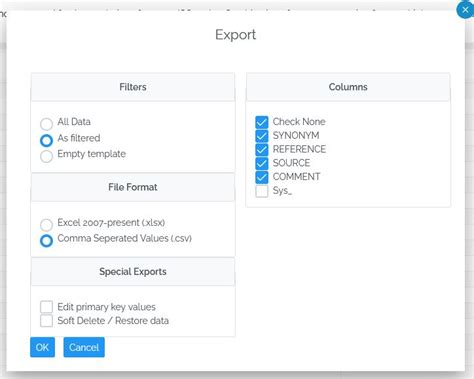The image size is (474, 379).
Task: Tick the Soft Delete / Restore data checkbox
Action: point(46,321)
